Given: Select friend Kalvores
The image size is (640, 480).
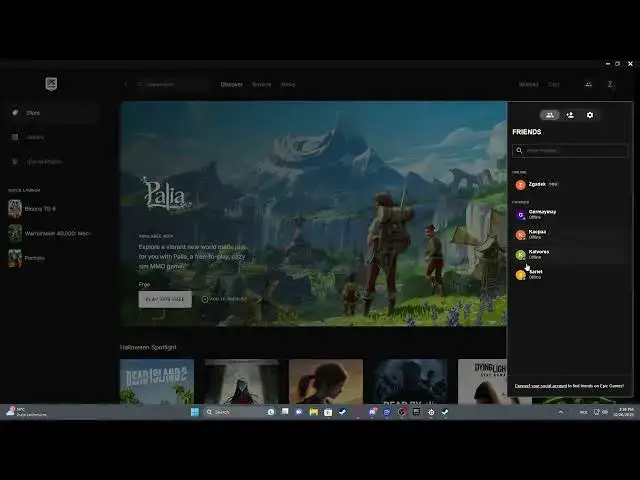Looking at the screenshot, I should click(570, 254).
